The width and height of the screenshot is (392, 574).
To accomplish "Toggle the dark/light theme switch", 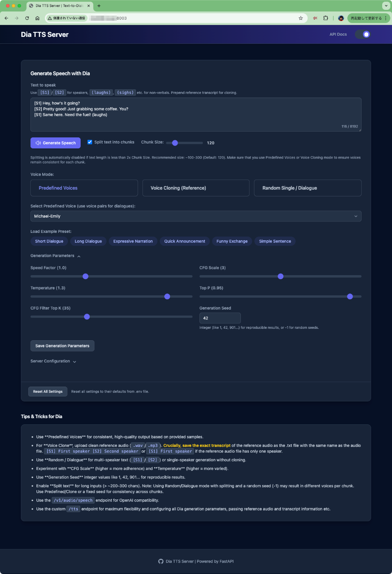I will (x=363, y=34).
